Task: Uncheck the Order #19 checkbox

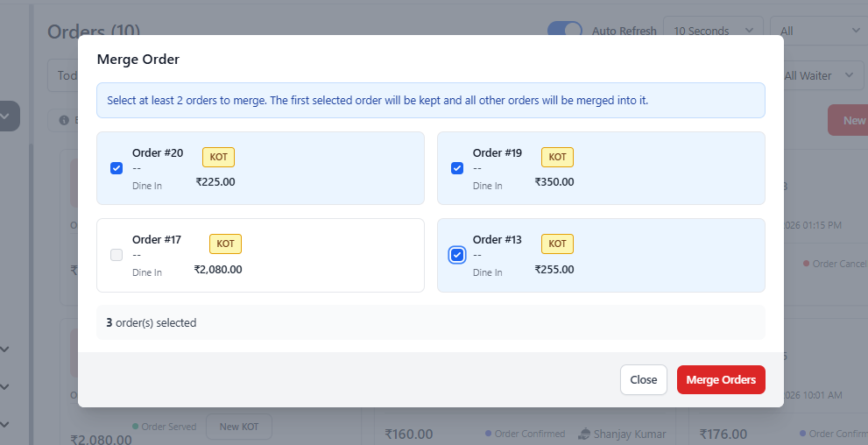Action: click(x=456, y=168)
